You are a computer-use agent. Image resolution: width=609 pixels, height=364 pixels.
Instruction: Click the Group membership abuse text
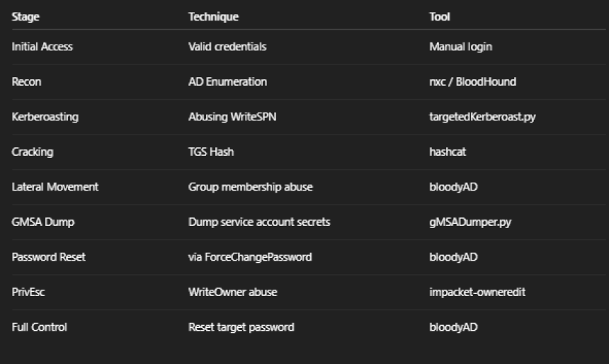click(x=251, y=187)
